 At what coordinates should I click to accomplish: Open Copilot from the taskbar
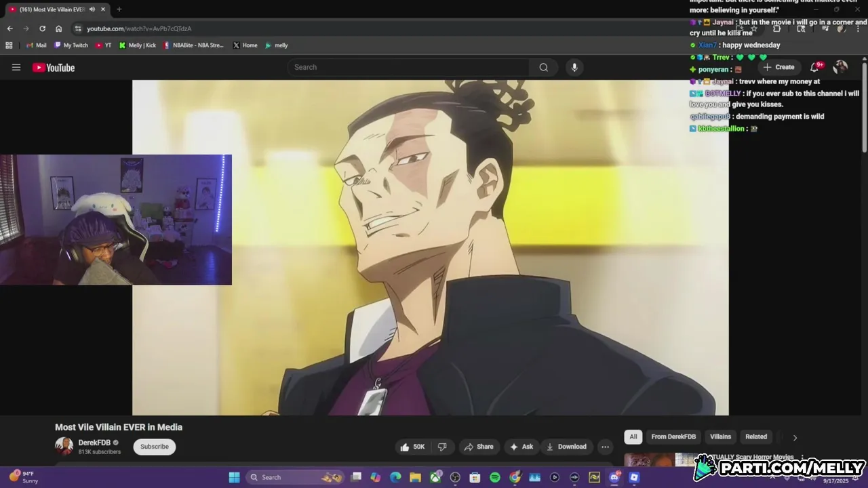(376, 477)
